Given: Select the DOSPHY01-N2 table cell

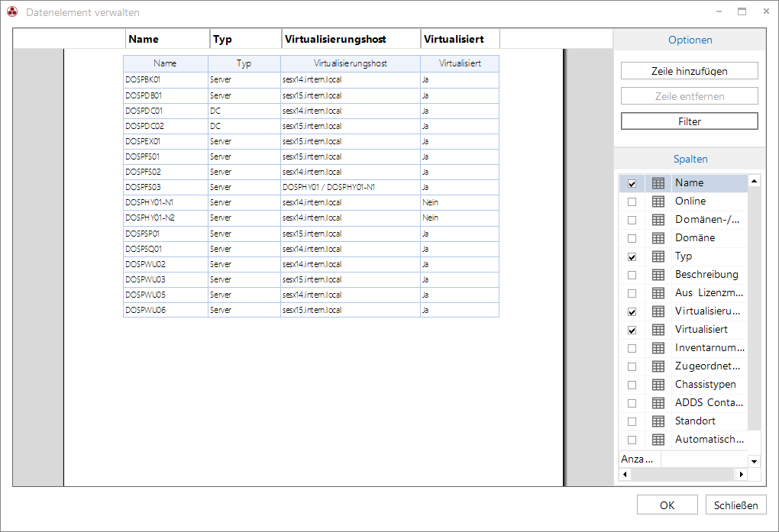Looking at the screenshot, I should click(166, 218).
